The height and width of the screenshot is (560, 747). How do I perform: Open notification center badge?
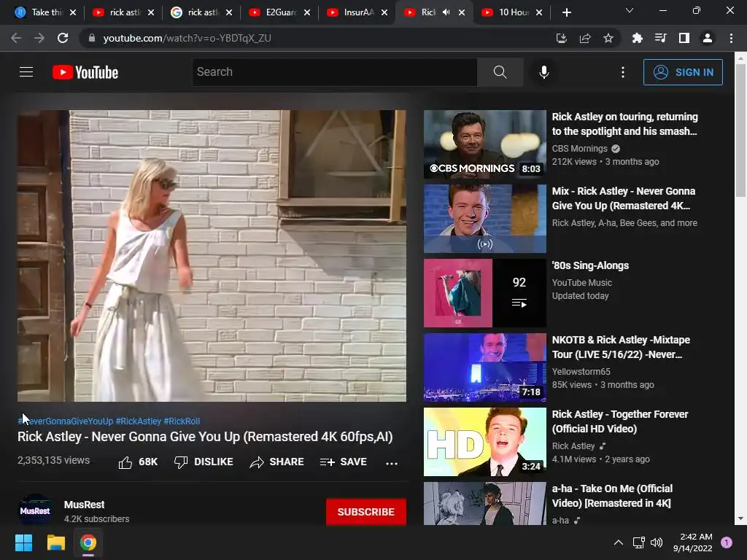tap(727, 542)
